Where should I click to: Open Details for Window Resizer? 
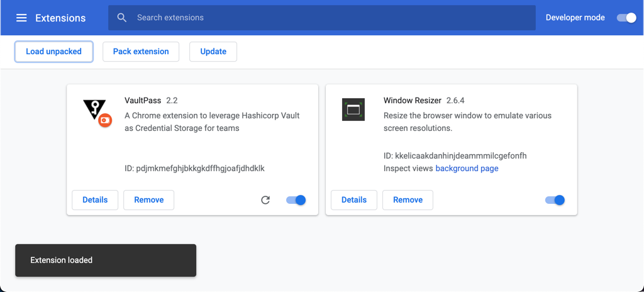point(354,200)
